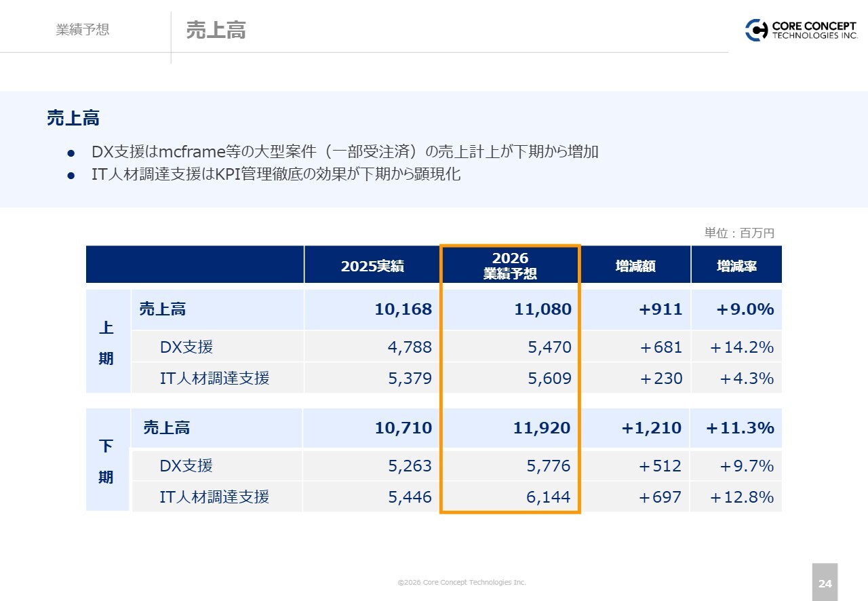
Task: Select the 下期 row group label
Action: coord(106,461)
